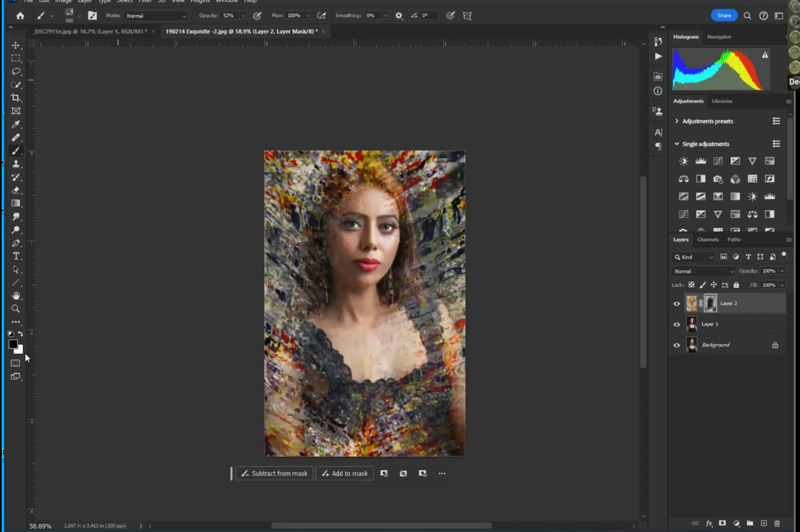Image resolution: width=800 pixels, height=532 pixels.
Task: Select the Horizontal Type tool
Action: pos(16,256)
